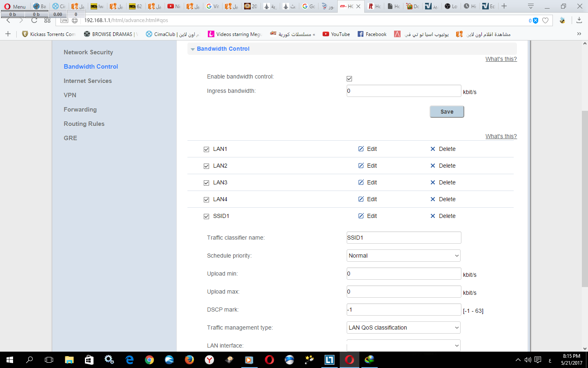This screenshot has width=588, height=368.
Task: Disable the Enable bandwidth control checkbox
Action: click(x=349, y=79)
